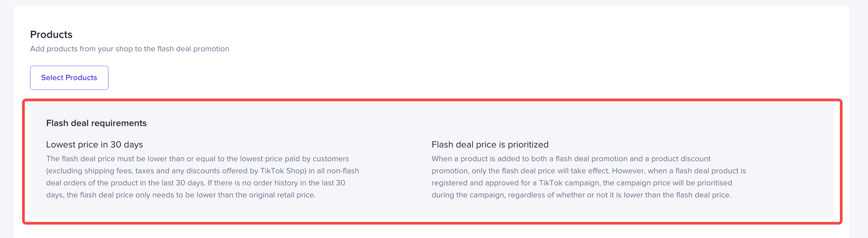Image resolution: width=868 pixels, height=238 pixels.
Task: Click the words 'TikTok Shop)' in the requirements text
Action: point(283,171)
